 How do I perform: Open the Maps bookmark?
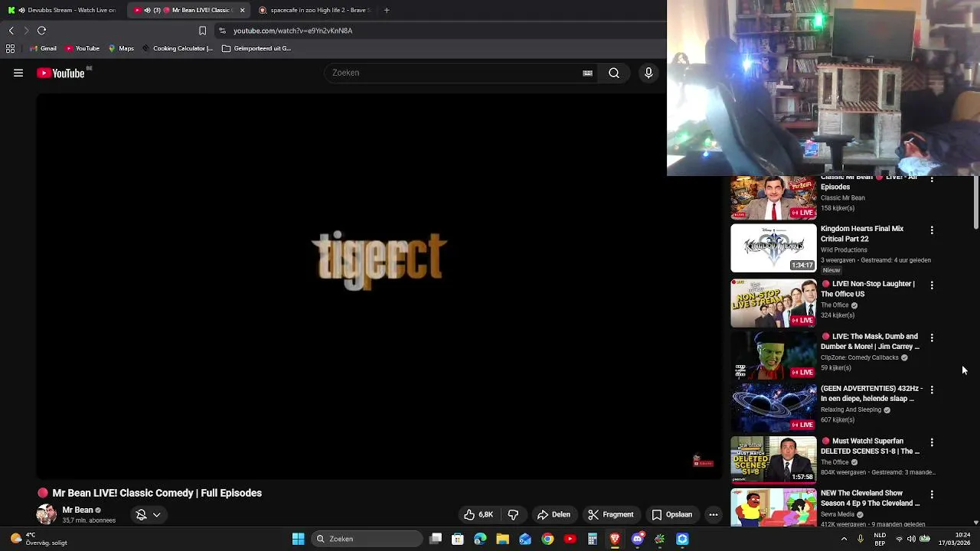click(x=121, y=48)
